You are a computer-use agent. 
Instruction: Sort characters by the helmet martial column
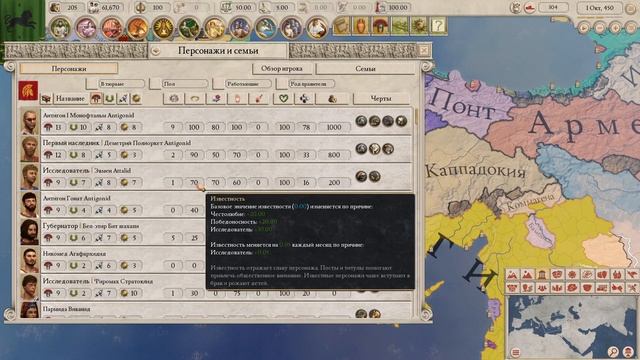pos(96,98)
